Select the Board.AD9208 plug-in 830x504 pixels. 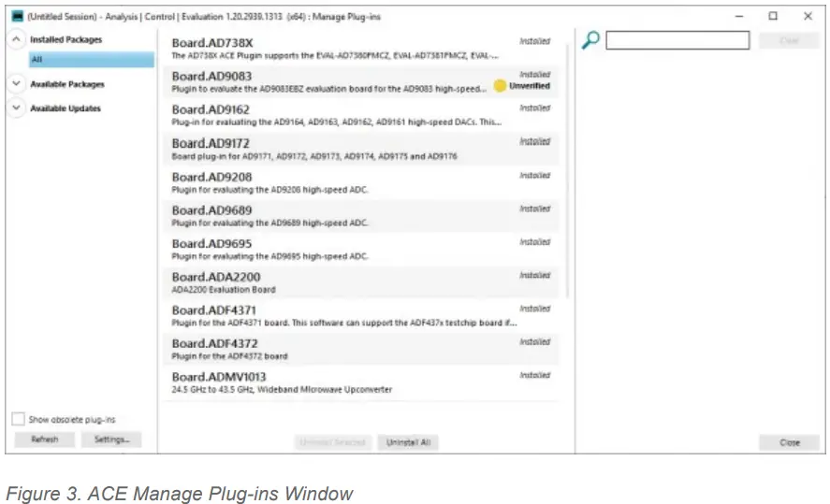pos(360,182)
